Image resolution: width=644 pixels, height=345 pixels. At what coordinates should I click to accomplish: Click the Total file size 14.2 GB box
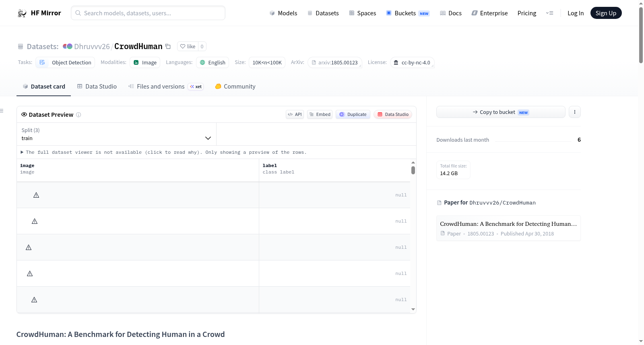tap(453, 169)
